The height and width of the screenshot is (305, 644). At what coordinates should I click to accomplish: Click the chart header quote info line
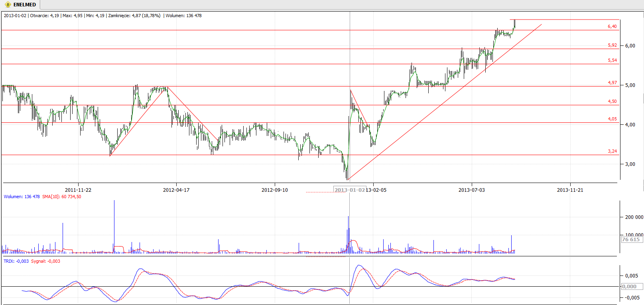pos(103,16)
